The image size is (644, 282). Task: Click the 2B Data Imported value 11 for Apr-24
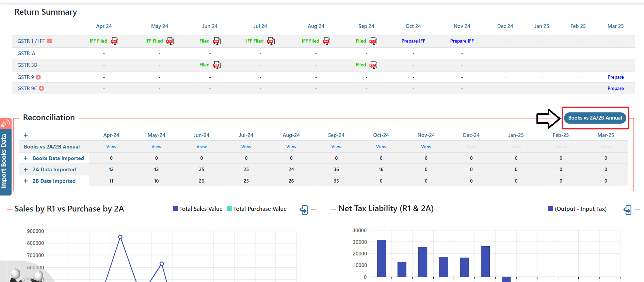pos(111,181)
